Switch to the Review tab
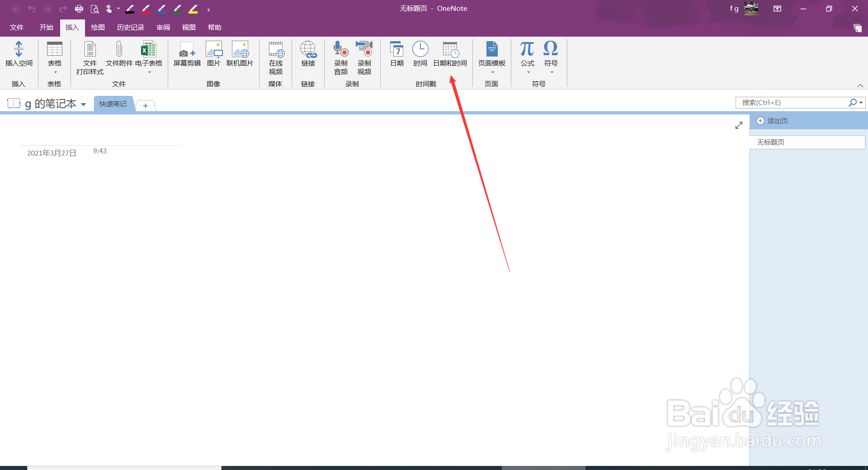 (163, 28)
